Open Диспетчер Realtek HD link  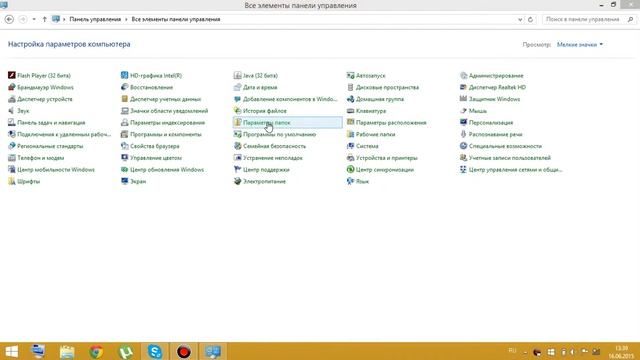point(497,87)
